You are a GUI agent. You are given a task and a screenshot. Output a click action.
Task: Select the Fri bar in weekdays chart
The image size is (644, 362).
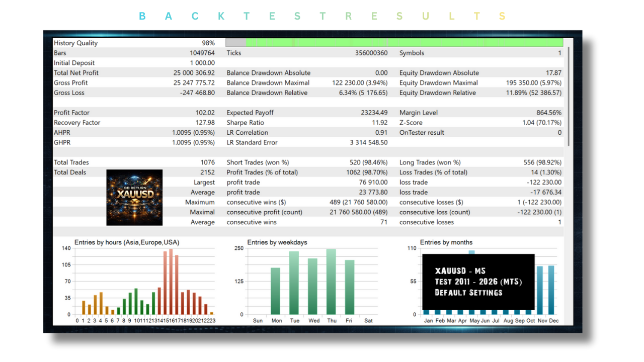pos(350,287)
